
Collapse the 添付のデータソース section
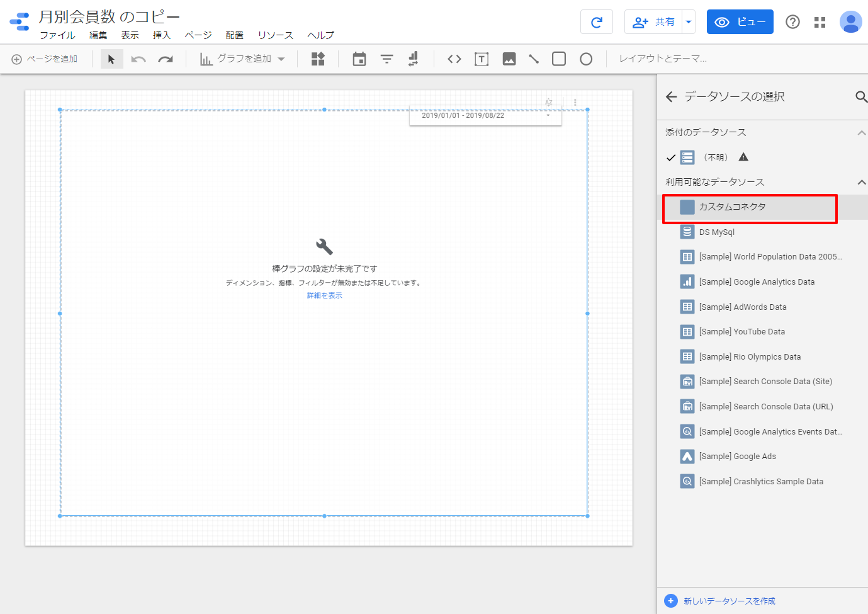[x=861, y=132]
